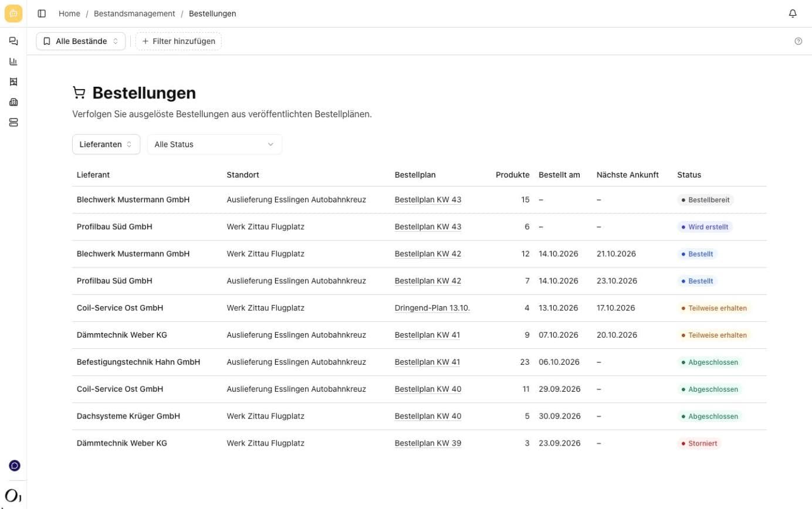Screen dimensions: 812x509
Task: Open the Alle Bestände view selector
Action: point(81,41)
